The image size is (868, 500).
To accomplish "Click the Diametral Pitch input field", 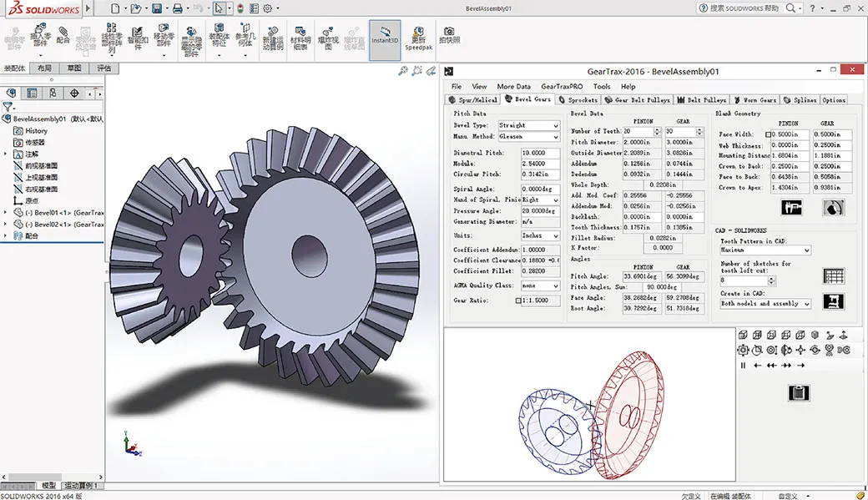I will [539, 154].
